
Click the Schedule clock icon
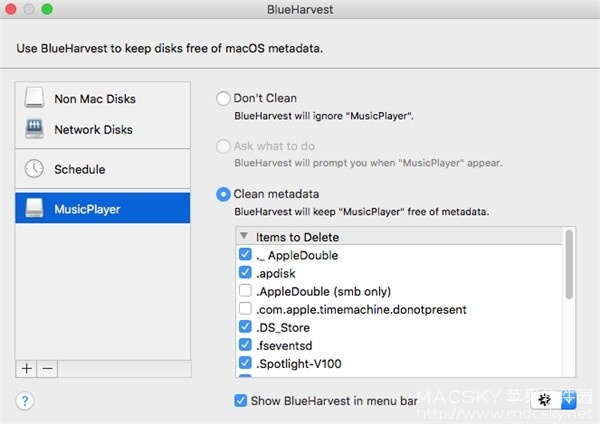click(x=34, y=168)
